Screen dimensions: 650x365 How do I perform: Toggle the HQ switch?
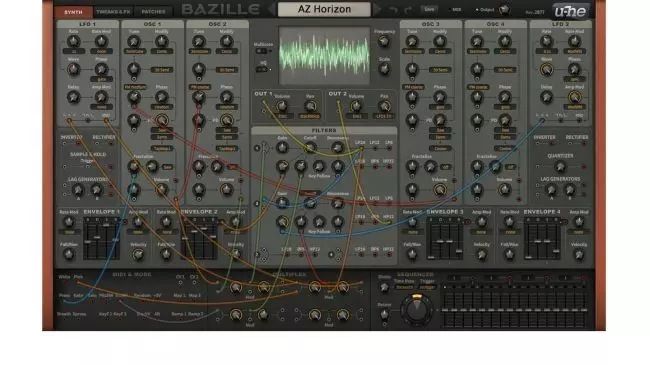[262, 69]
